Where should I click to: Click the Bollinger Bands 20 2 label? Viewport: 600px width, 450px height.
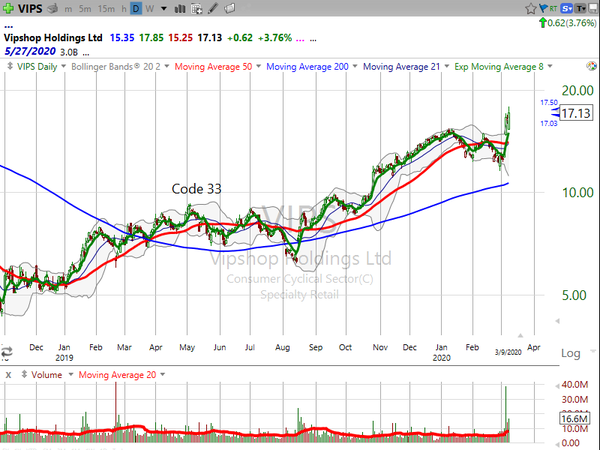tap(116, 67)
